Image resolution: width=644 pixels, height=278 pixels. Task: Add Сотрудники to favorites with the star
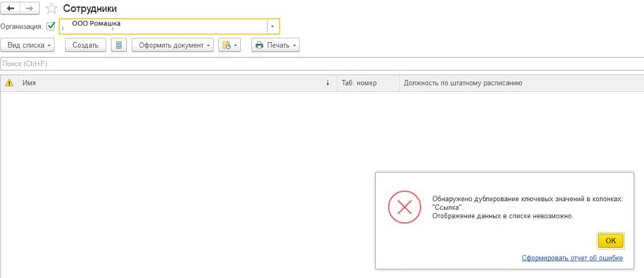pyautogui.click(x=51, y=8)
